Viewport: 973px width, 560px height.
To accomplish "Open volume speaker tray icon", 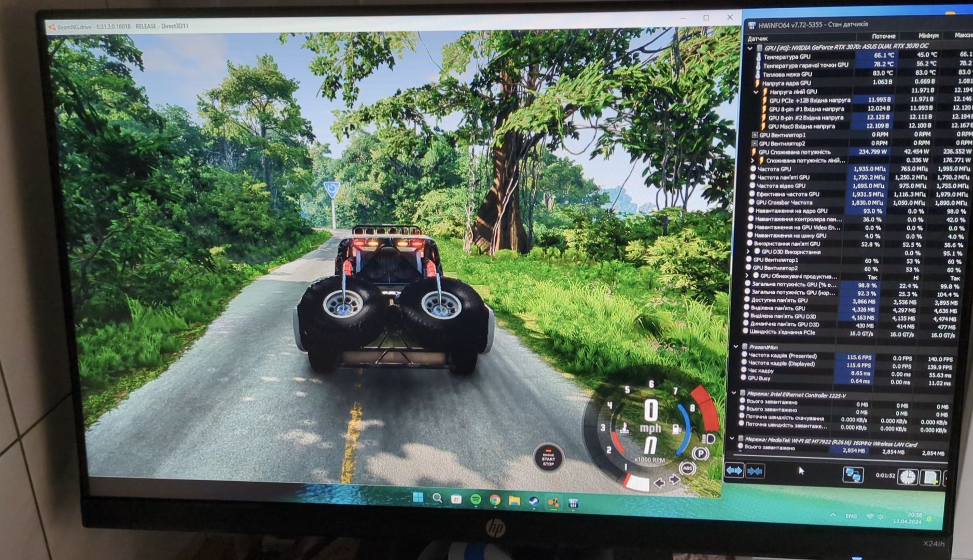I will 880,517.
